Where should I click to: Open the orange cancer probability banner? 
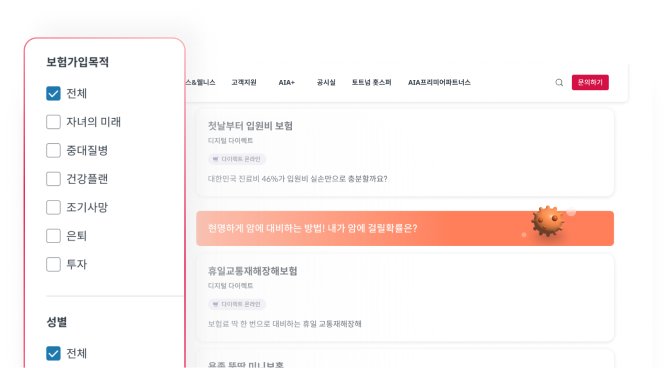point(405,228)
